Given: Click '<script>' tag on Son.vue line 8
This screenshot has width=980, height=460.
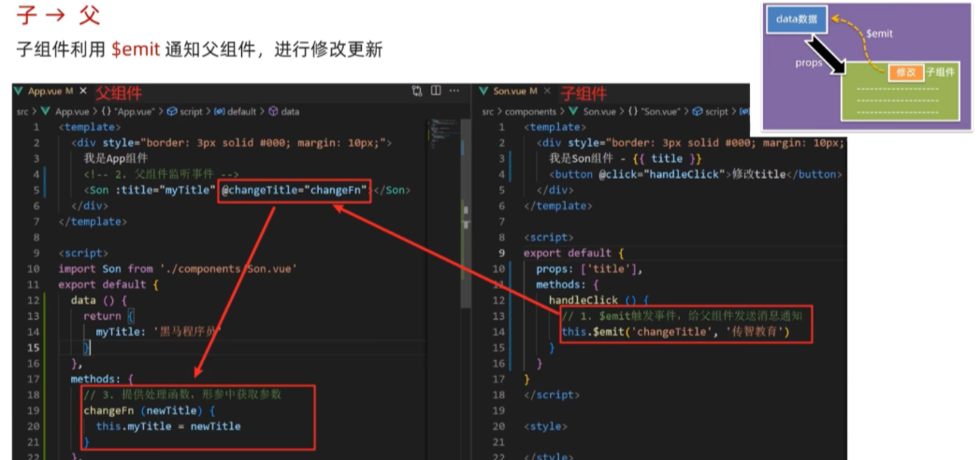Looking at the screenshot, I should [x=549, y=237].
